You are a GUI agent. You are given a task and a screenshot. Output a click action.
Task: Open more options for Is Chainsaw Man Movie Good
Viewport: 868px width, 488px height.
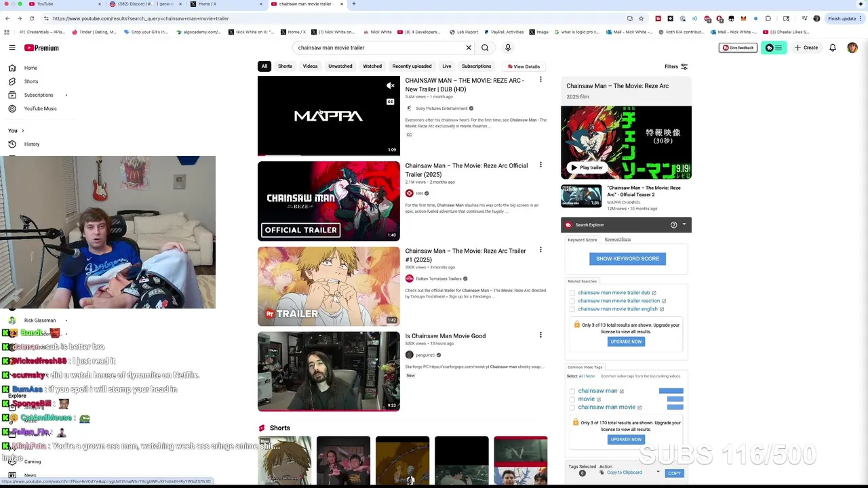540,335
